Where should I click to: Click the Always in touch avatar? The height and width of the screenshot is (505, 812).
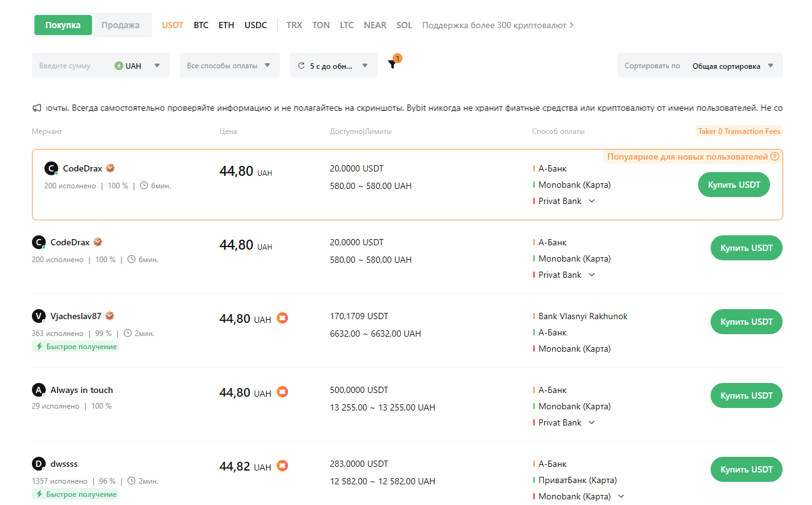[38, 390]
